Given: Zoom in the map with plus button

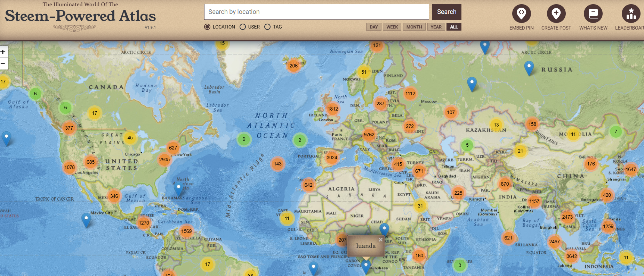Looking at the screenshot, I should click(3, 52).
